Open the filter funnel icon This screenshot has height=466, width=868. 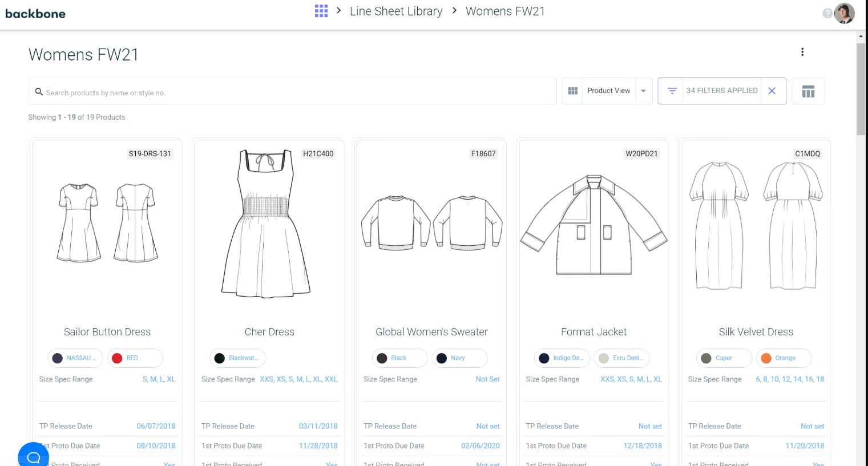pos(672,91)
